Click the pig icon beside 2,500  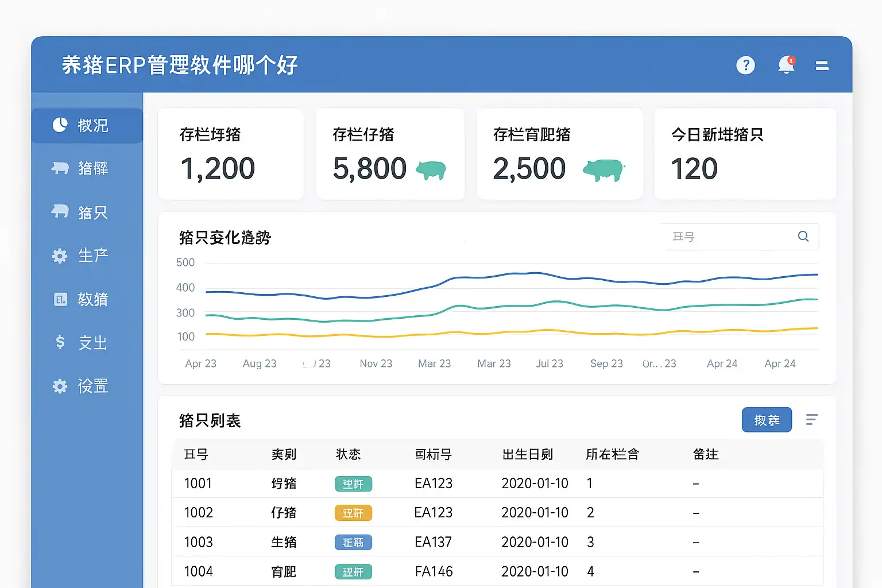pos(604,170)
